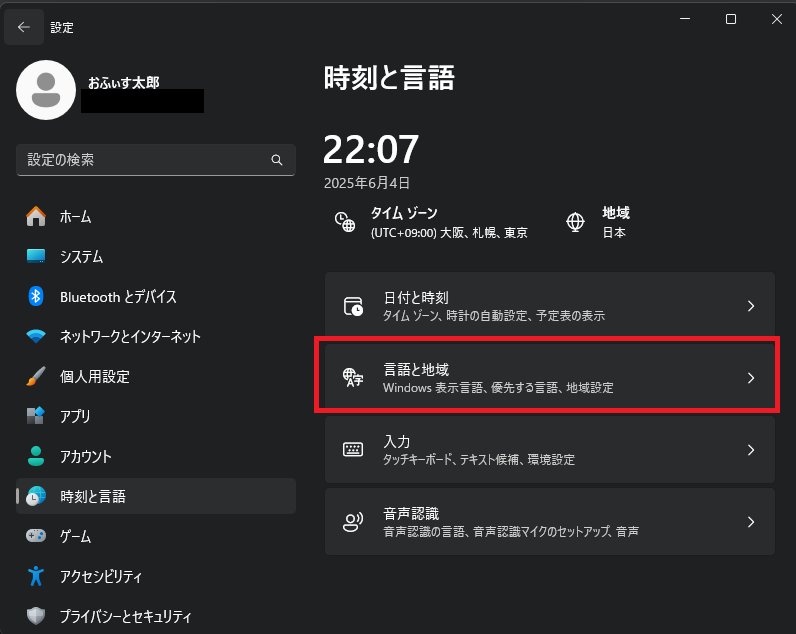Click the 設定の検索 search field
Screen dimensions: 796x634
[x=156, y=160]
